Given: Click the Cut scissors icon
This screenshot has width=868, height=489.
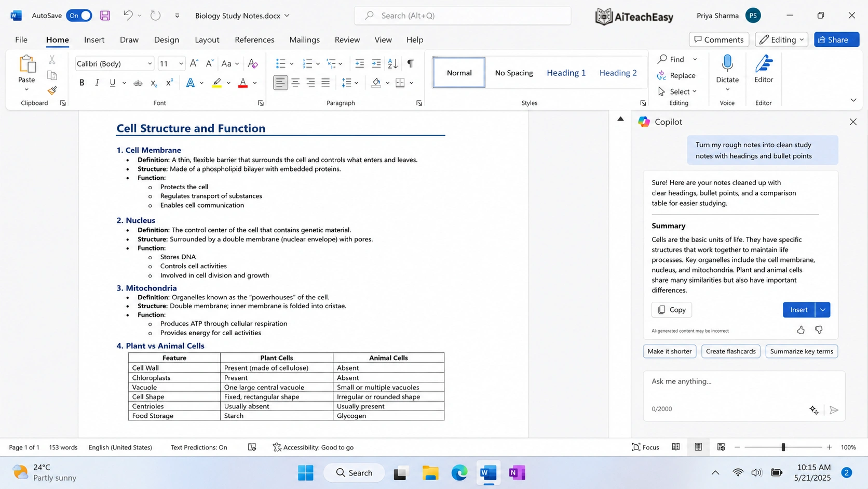Looking at the screenshot, I should click(x=52, y=60).
